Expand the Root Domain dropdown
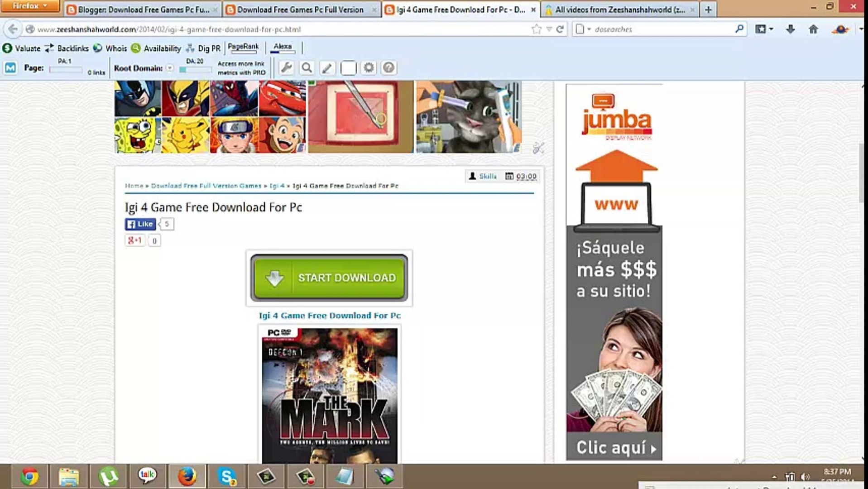The width and height of the screenshot is (868, 489). point(170,68)
